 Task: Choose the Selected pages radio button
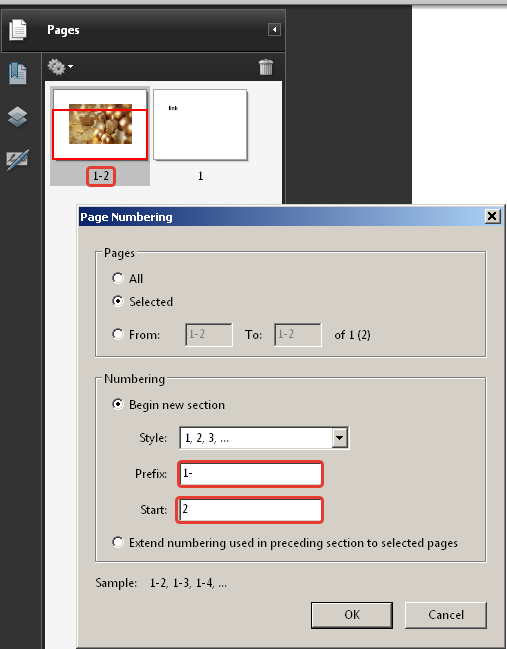point(118,301)
